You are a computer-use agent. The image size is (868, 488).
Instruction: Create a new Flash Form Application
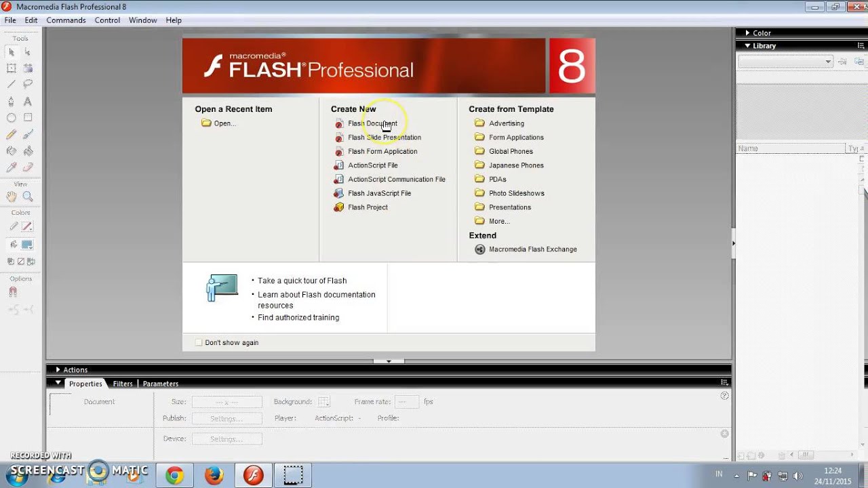pos(382,152)
